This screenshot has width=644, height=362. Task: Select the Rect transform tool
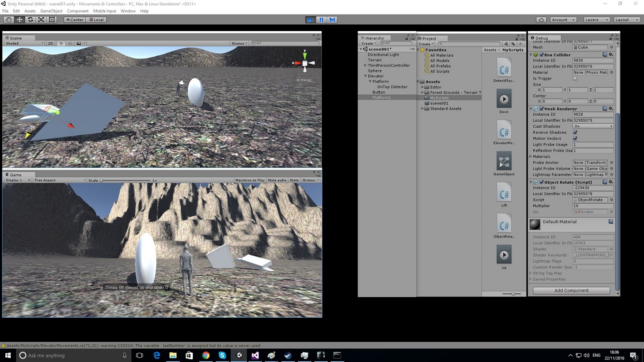pyautogui.click(x=52, y=20)
